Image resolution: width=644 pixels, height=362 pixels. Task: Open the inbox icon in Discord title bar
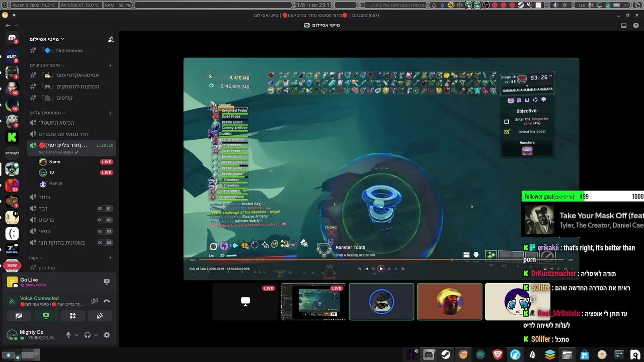[x=624, y=25]
